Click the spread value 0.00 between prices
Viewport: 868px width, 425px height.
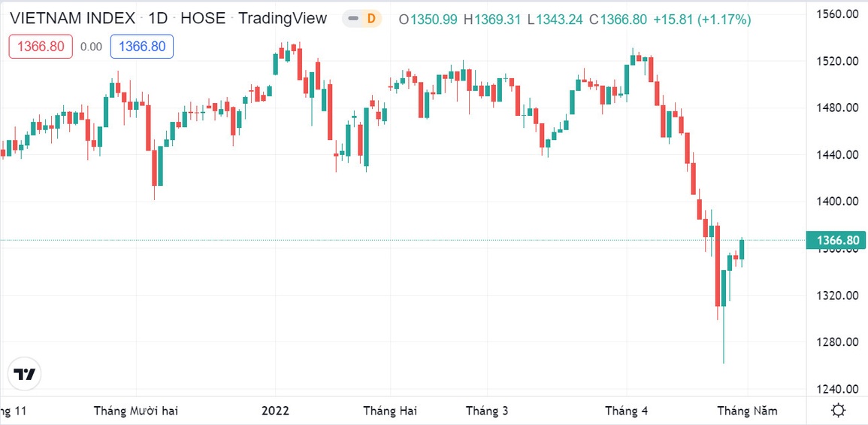91,47
